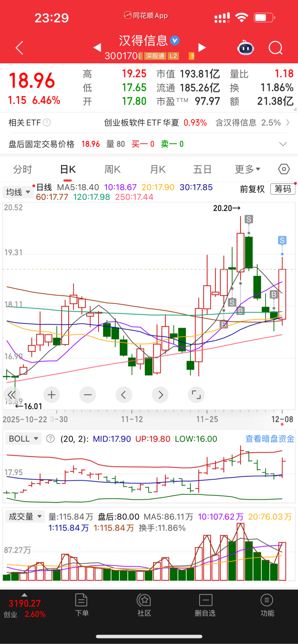Jump to the earliest candles with the double-left arrow
The width and height of the screenshot is (298, 644).
coord(12,395)
